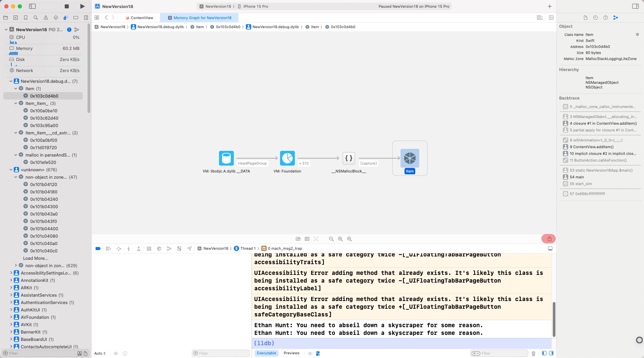Collapse the Item_Item_ (3) group
Image resolution: width=644 pixels, height=358 pixels.
pyautogui.click(x=15, y=103)
